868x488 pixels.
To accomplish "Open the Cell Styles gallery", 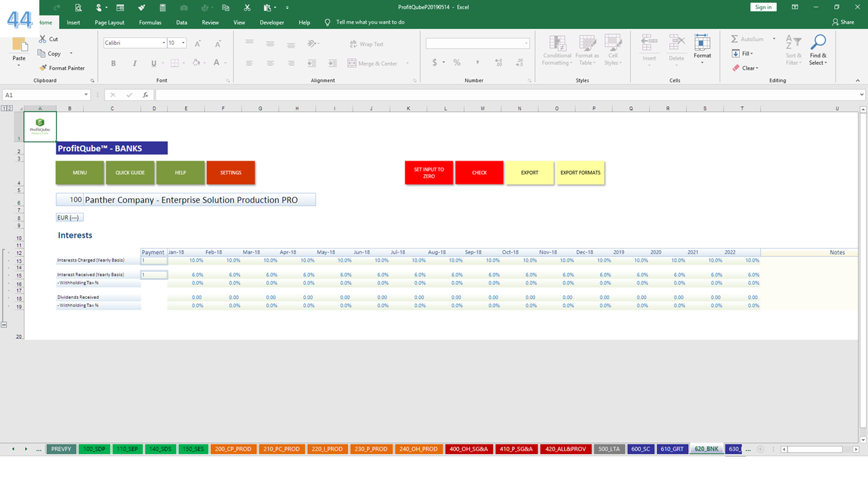I will 613,50.
